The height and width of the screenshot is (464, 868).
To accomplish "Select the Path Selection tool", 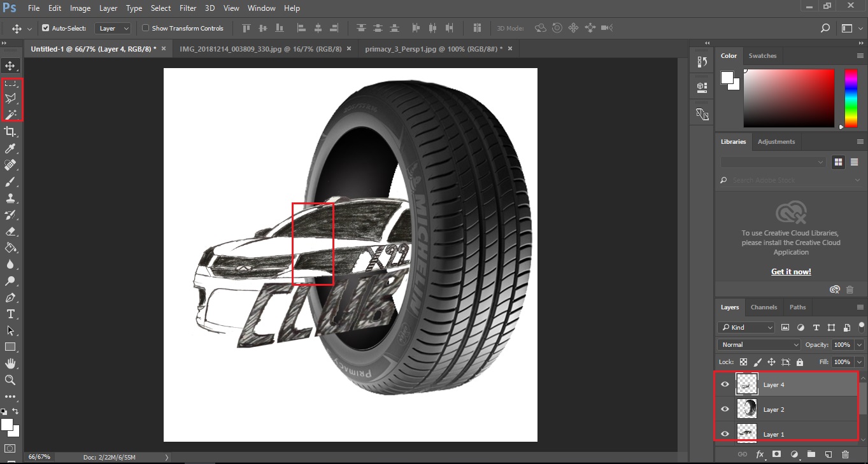I will coord(10,330).
